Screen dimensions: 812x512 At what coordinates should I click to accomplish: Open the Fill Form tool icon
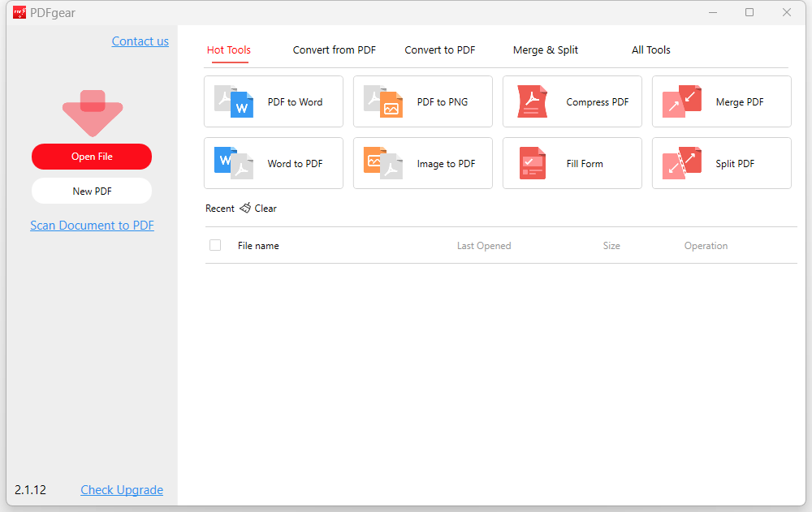pyautogui.click(x=533, y=163)
